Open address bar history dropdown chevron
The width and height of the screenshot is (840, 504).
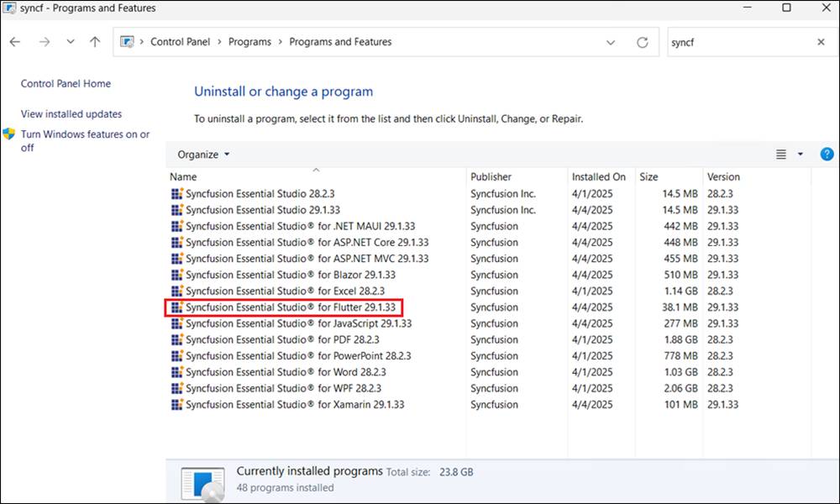click(610, 42)
